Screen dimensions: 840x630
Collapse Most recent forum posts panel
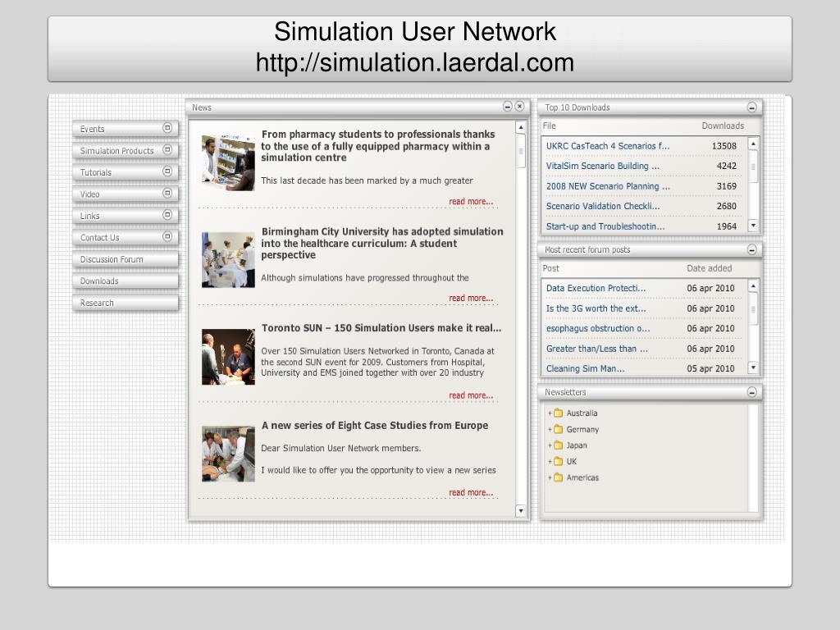[751, 250]
